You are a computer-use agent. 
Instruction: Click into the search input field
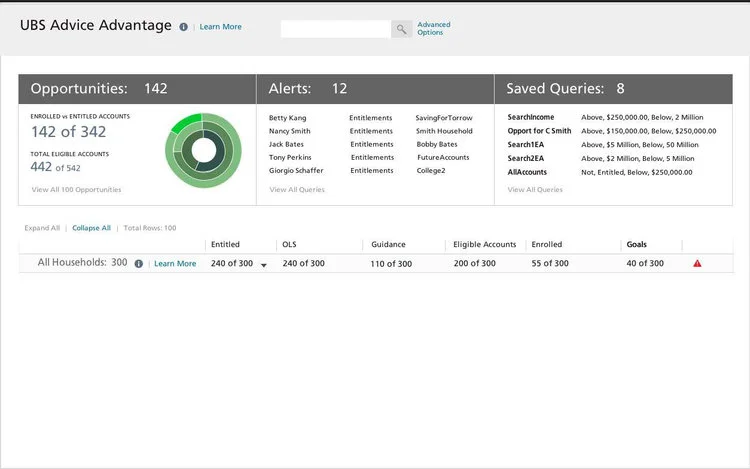point(336,29)
